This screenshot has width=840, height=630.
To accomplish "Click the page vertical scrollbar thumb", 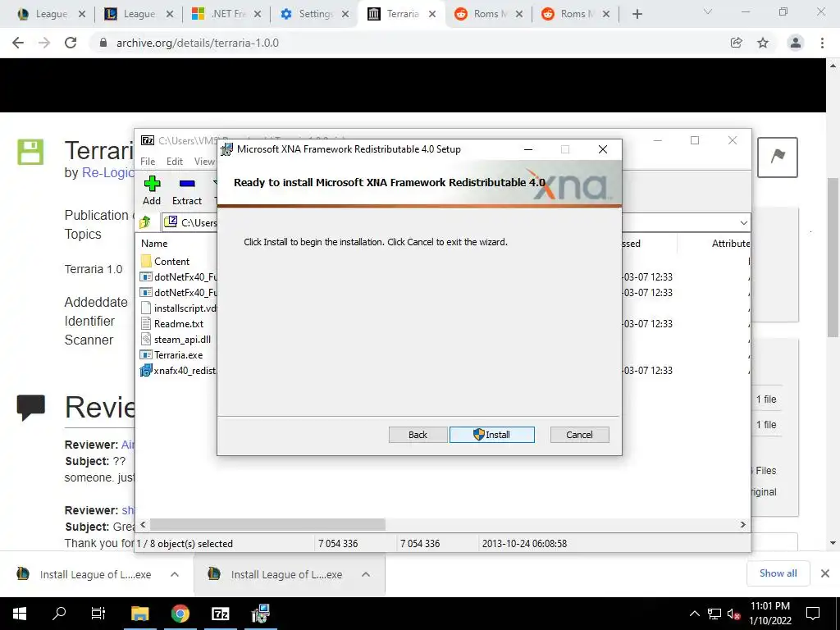I will tap(833, 257).
